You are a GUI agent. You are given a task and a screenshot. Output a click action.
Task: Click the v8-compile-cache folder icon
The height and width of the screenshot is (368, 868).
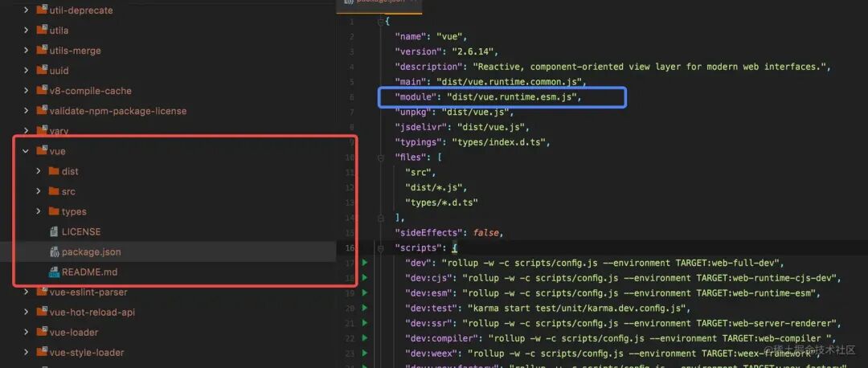[x=42, y=90]
